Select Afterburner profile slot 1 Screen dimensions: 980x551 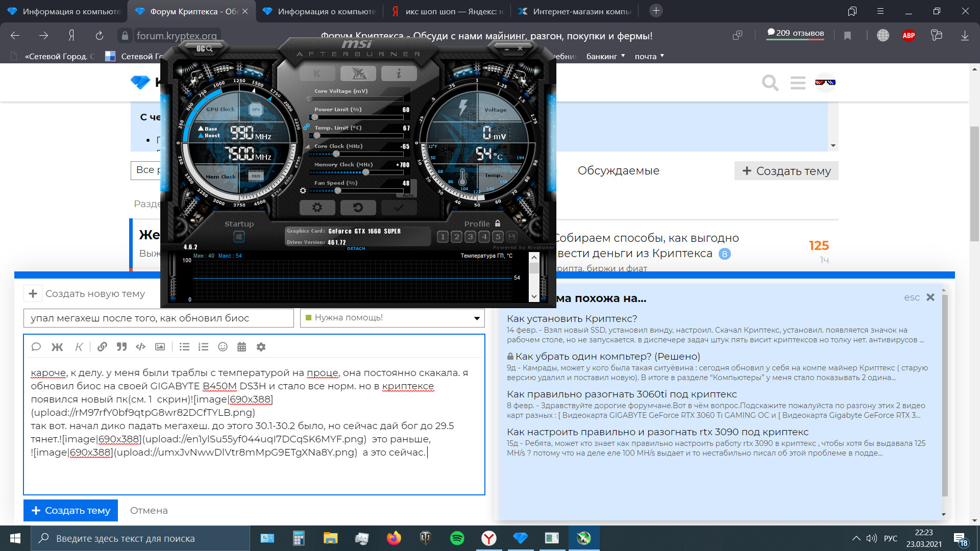coord(443,237)
